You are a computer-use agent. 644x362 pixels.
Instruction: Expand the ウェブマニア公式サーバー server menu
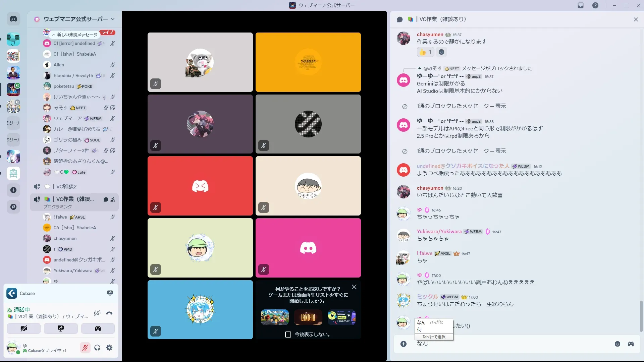pyautogui.click(x=112, y=19)
